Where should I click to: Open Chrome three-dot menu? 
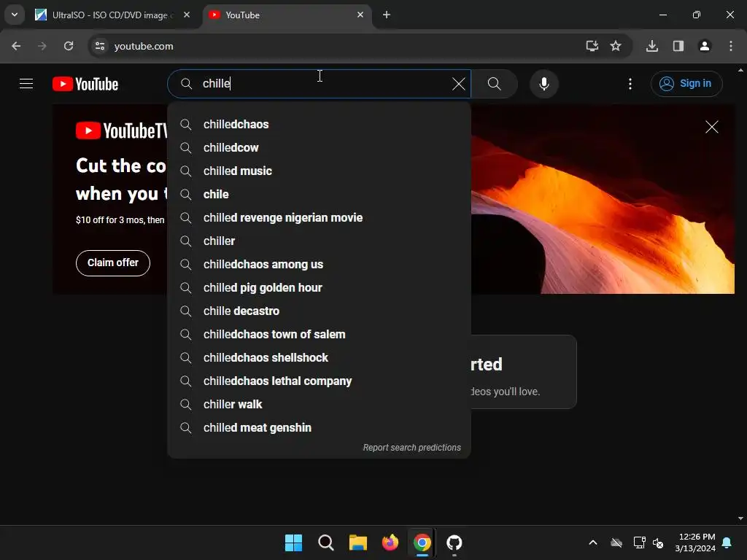point(731,46)
